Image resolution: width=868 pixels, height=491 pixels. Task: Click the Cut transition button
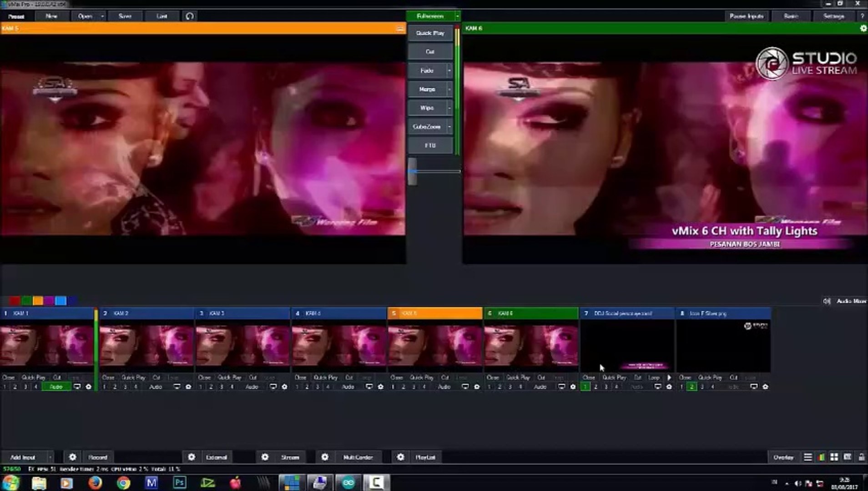429,52
